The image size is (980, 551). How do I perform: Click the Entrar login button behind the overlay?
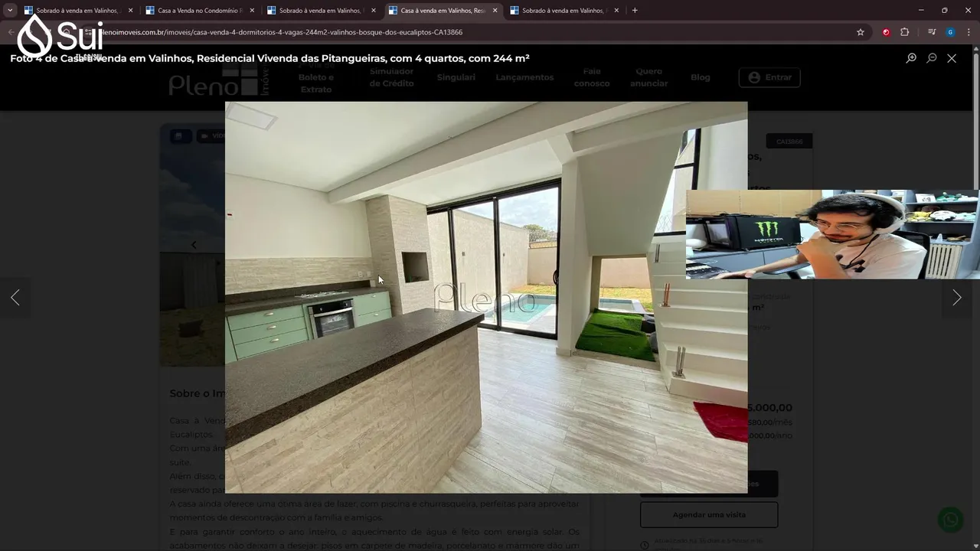(769, 77)
